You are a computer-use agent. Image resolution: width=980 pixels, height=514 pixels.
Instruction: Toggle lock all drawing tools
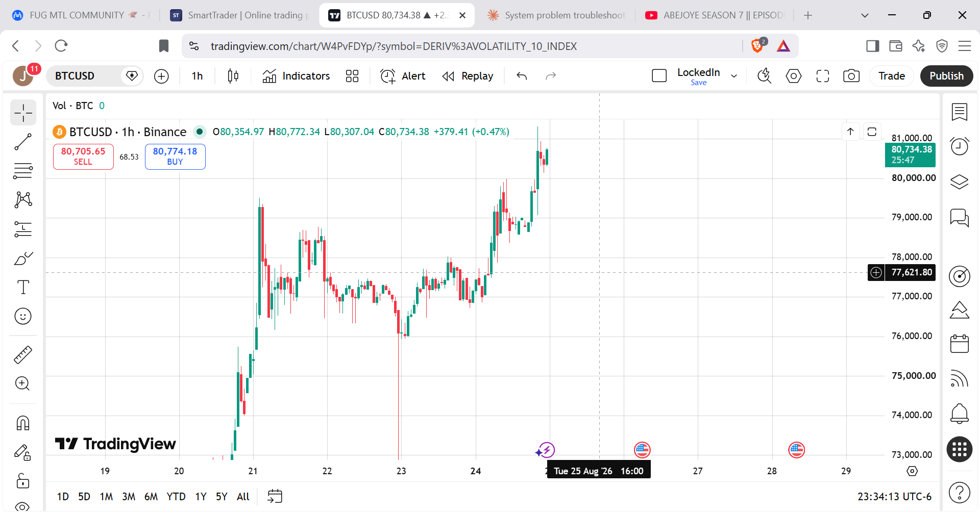coord(23,481)
